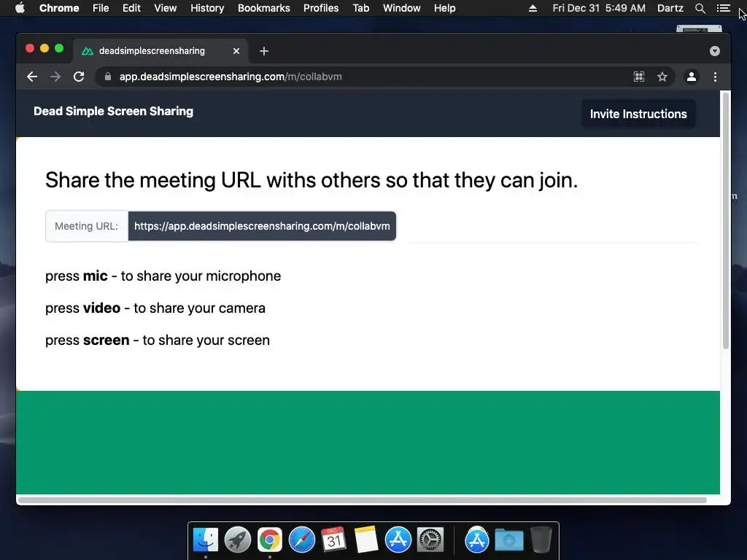
Task: Open the File menu
Action: pos(101,8)
